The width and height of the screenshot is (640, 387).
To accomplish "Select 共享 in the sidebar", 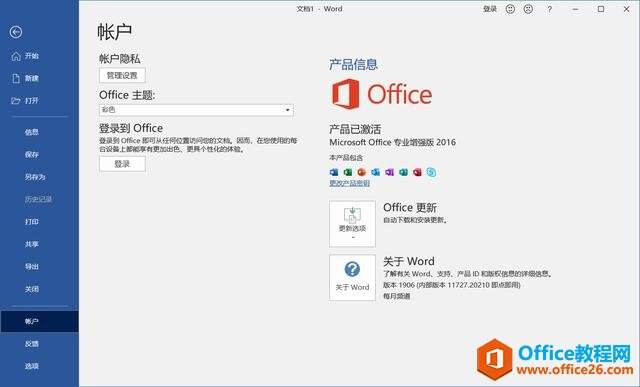I will [x=31, y=244].
